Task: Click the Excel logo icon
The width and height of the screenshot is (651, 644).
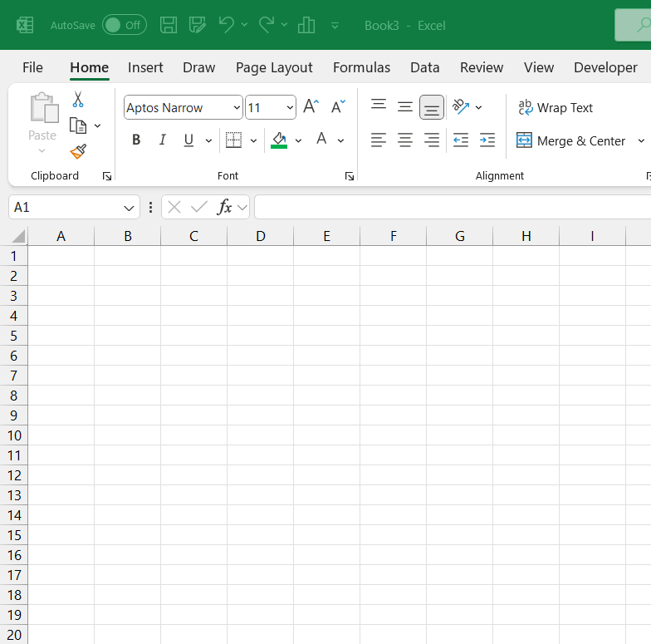Action: (25, 25)
